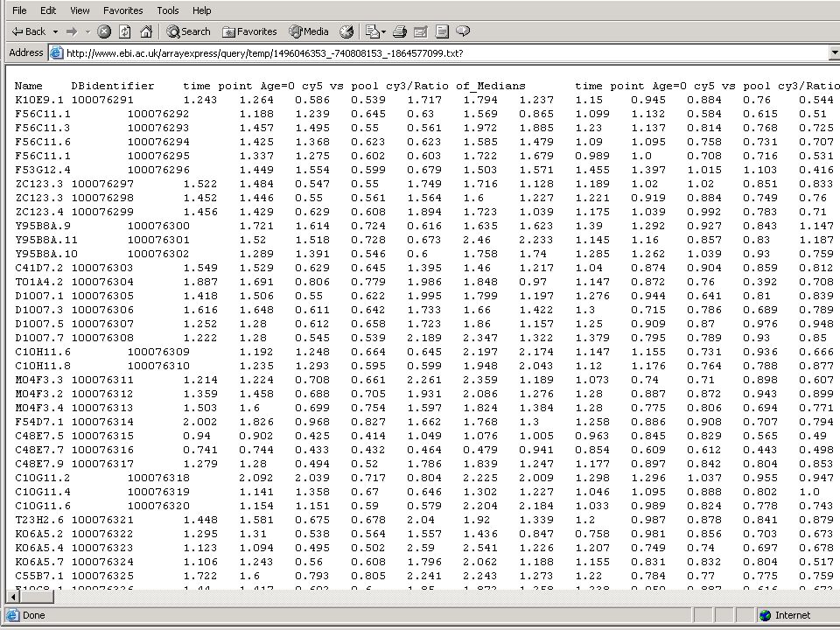Viewport: 840px width, 630px height.
Task: Click the Edit page icon
Action: pyautogui.click(x=421, y=32)
